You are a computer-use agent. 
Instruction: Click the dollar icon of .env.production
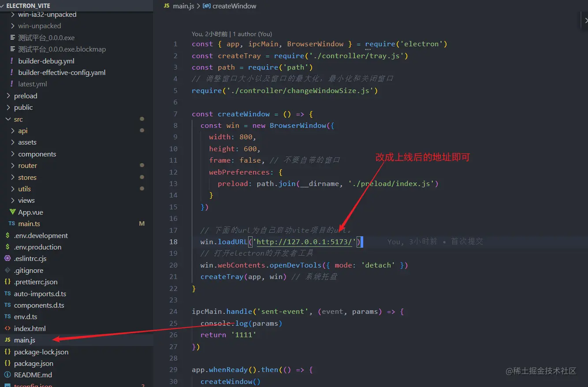pyautogui.click(x=7, y=247)
